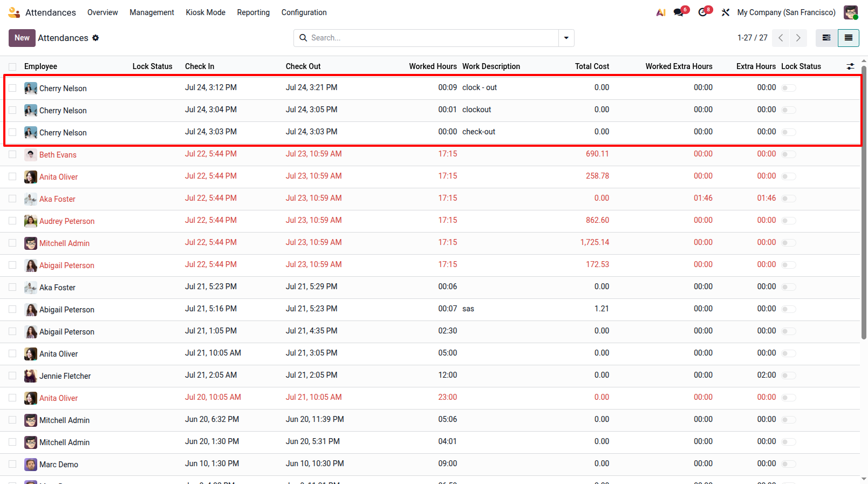Image resolution: width=868 pixels, height=484 pixels.
Task: Open the Reporting menu
Action: pyautogui.click(x=253, y=12)
